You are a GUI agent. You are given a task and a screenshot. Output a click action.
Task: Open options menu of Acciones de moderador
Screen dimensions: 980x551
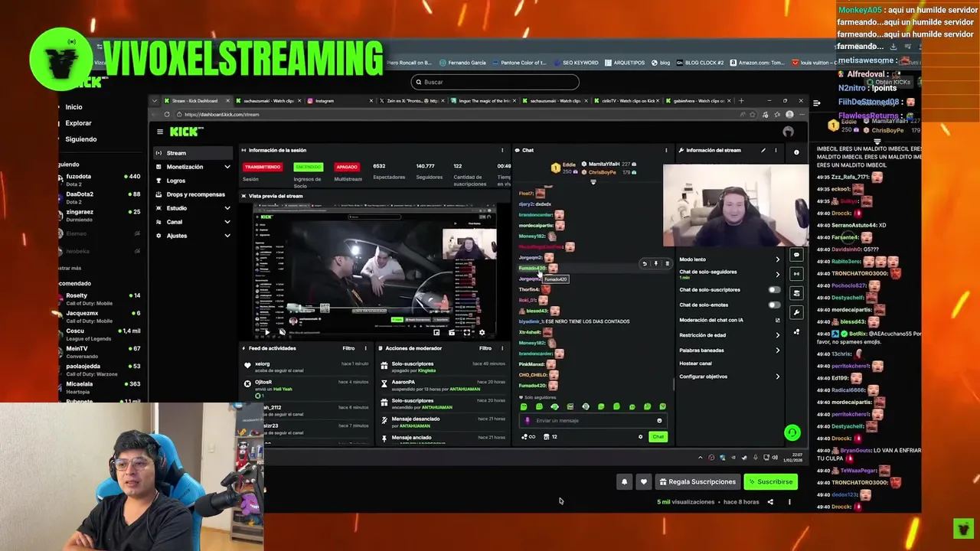pyautogui.click(x=501, y=348)
